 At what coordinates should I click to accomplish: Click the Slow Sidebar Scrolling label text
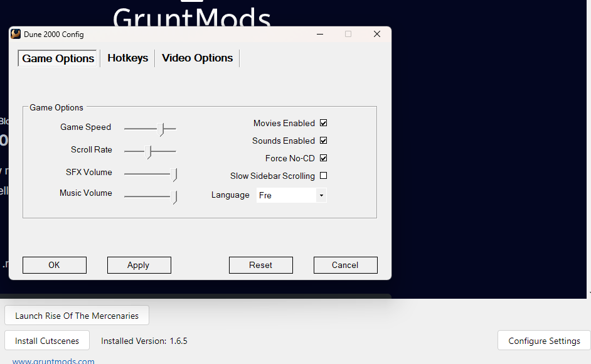[272, 176]
